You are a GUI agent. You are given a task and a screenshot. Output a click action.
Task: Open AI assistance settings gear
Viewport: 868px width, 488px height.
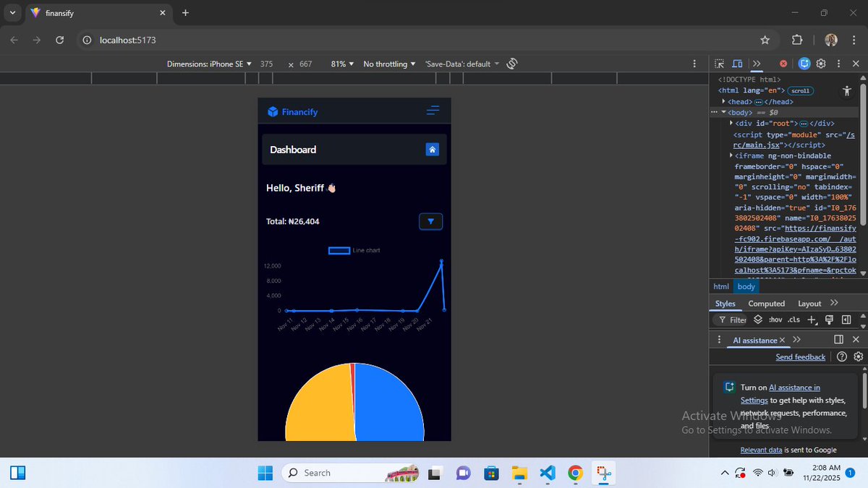[x=858, y=356]
